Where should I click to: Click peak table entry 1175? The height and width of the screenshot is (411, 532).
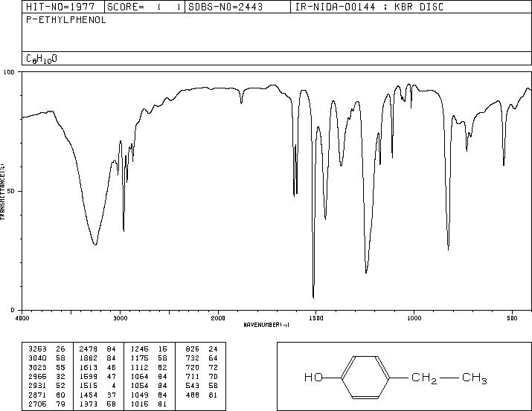(x=139, y=358)
